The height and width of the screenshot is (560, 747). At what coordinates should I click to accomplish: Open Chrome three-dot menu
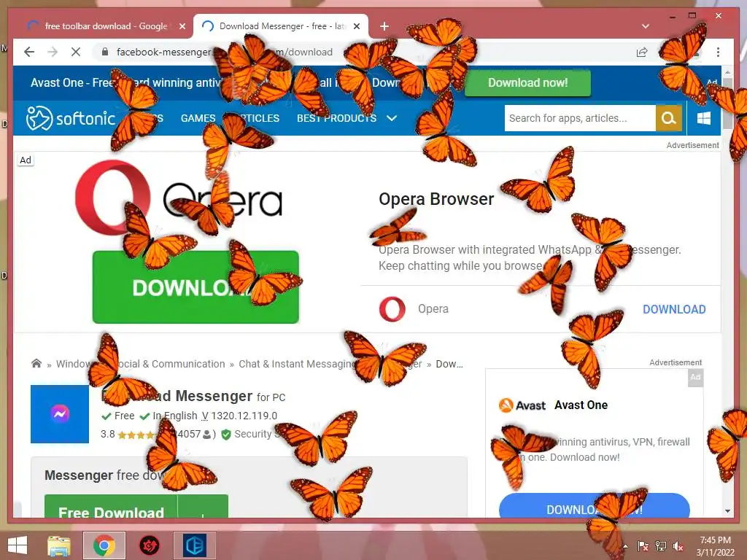pyautogui.click(x=718, y=52)
